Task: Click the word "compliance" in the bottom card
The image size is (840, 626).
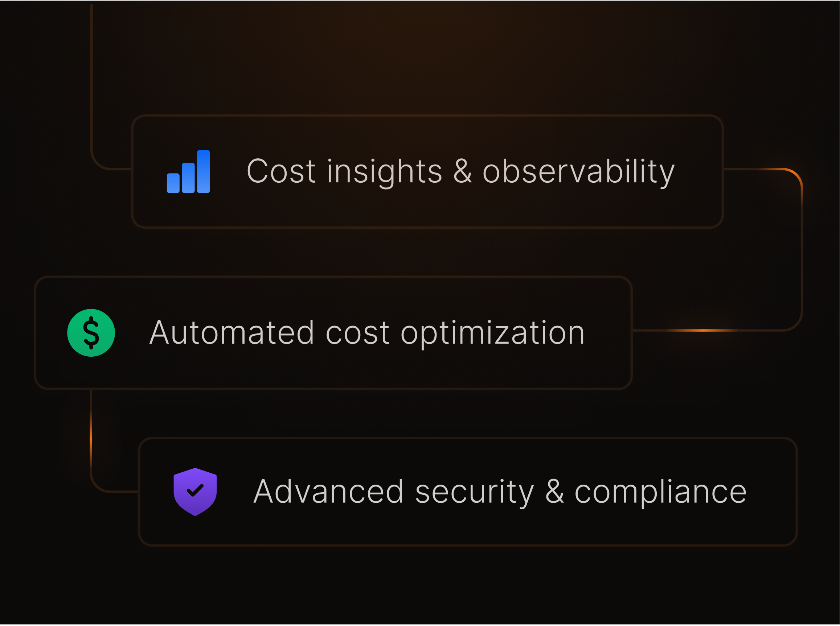Action: 660,492
